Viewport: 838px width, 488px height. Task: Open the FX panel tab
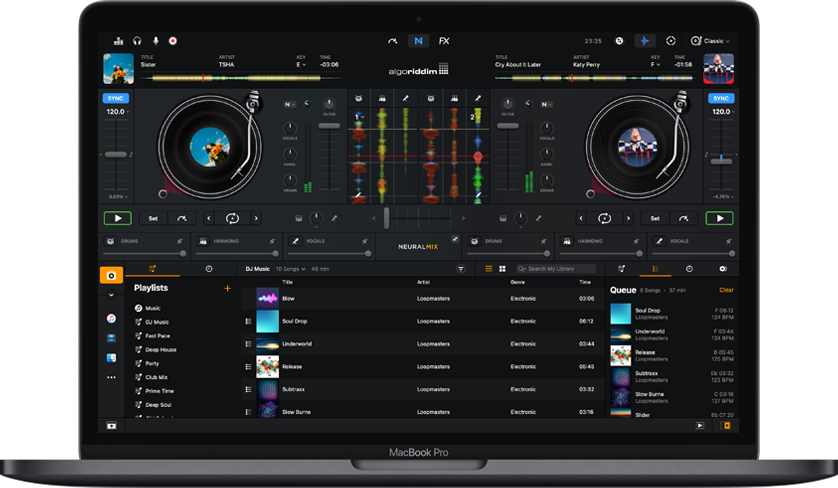tap(444, 41)
